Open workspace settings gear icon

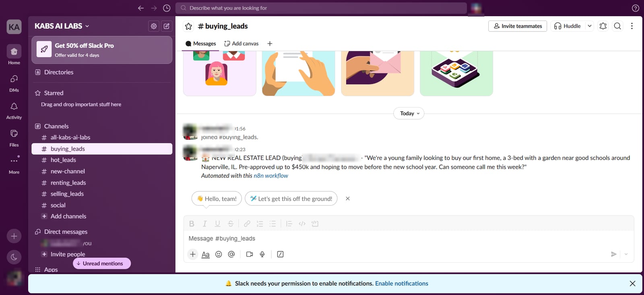154,26
